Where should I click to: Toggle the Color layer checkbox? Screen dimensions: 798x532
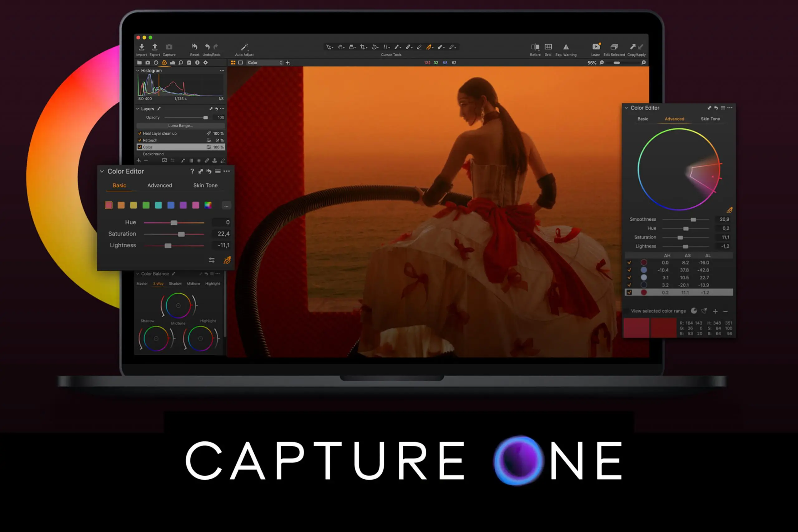pos(140,147)
